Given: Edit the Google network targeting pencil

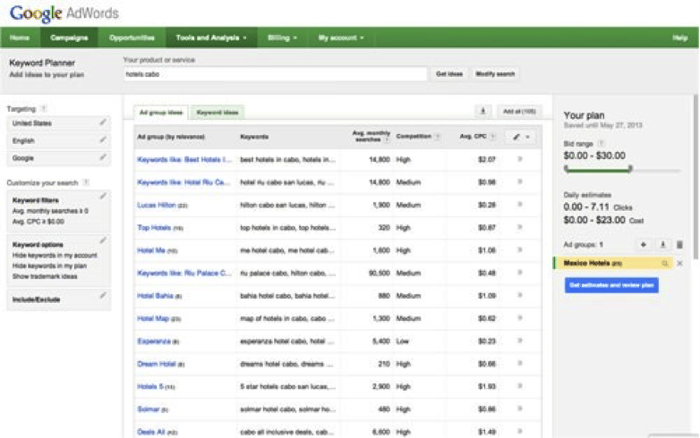Looking at the screenshot, I should [x=103, y=157].
